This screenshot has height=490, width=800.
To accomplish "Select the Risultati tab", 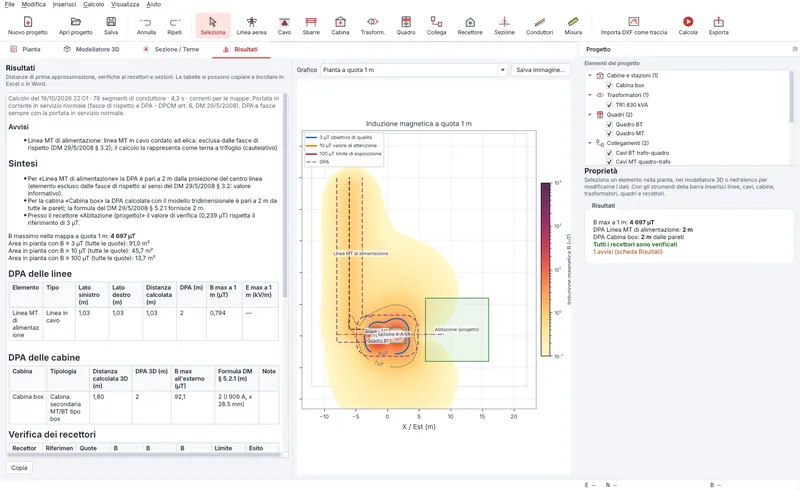I will (240, 50).
